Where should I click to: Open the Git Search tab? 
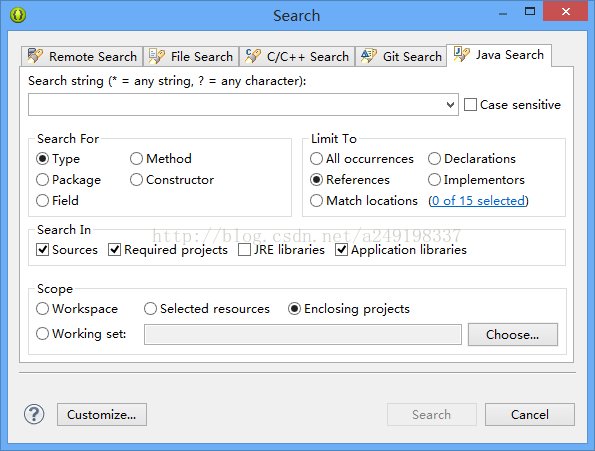click(401, 57)
